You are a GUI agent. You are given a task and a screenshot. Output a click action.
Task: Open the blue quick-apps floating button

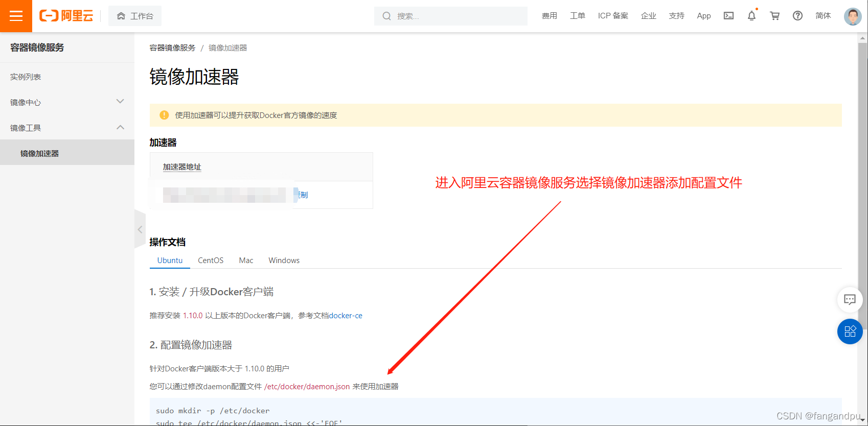(850, 332)
